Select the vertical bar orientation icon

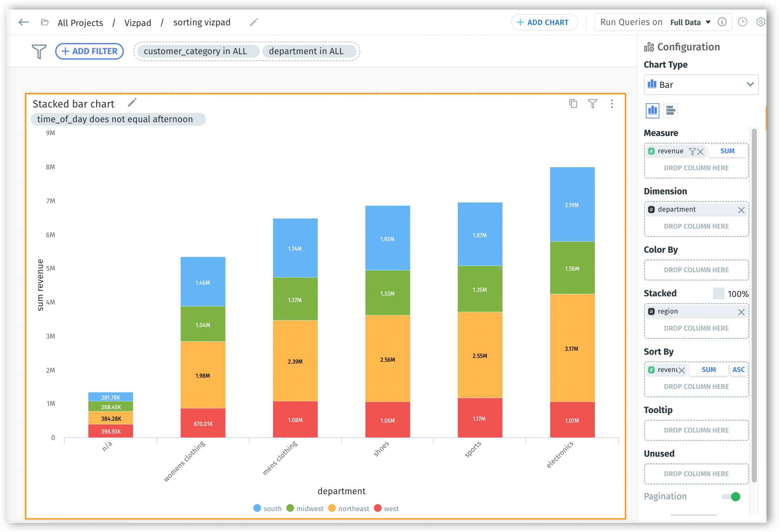652,110
